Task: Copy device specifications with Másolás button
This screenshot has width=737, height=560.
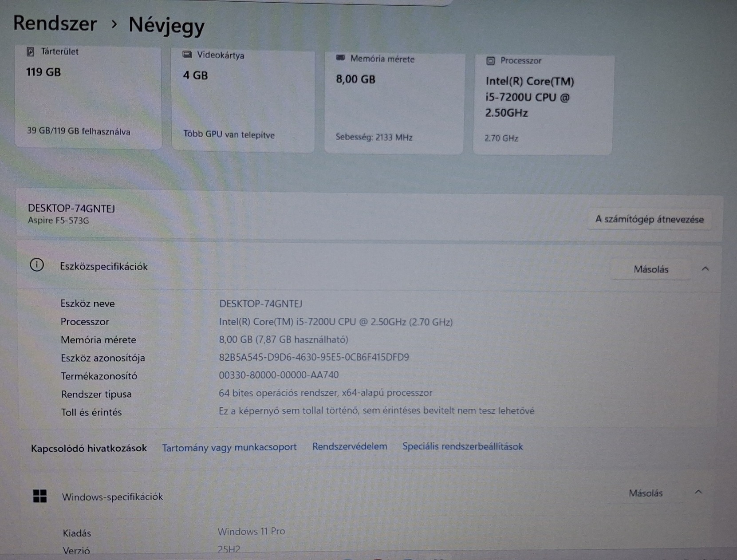Action: point(651,269)
